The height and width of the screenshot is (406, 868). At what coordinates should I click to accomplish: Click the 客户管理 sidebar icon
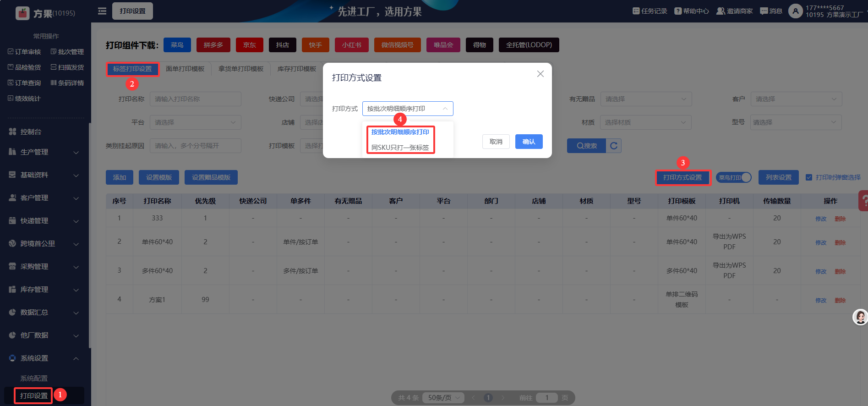click(x=12, y=198)
